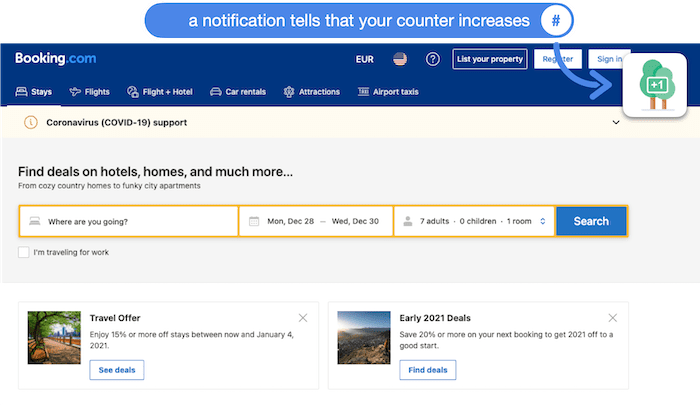Open the Travel Offer park thumbnail
This screenshot has height=405, width=700.
[x=54, y=338]
